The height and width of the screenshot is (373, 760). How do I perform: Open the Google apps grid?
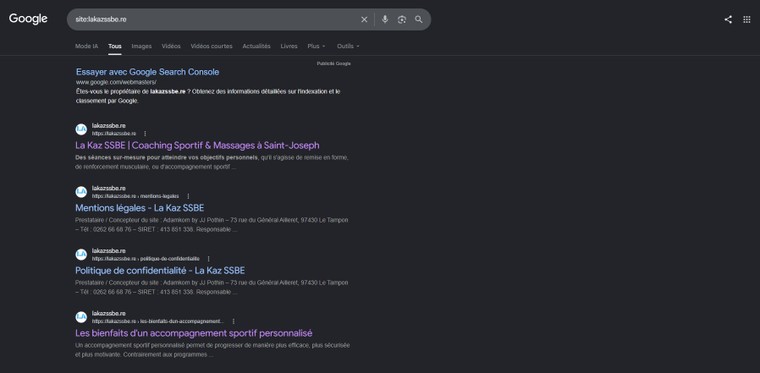tap(747, 19)
